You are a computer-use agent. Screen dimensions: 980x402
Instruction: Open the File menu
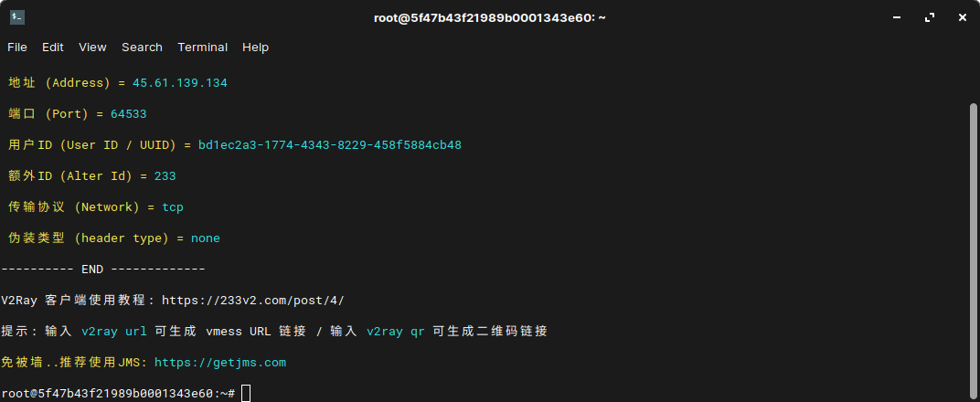16,48
